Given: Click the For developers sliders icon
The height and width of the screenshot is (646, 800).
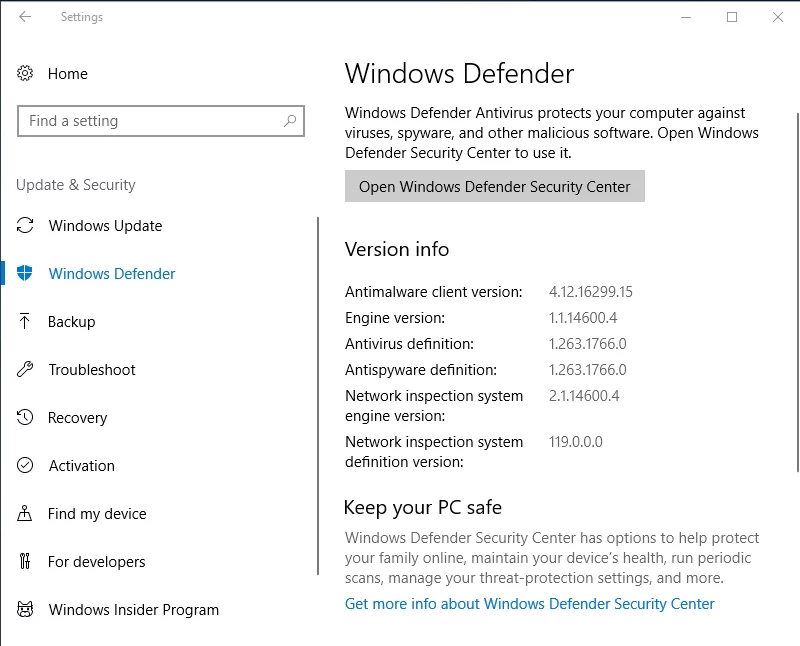Looking at the screenshot, I should coord(26,562).
